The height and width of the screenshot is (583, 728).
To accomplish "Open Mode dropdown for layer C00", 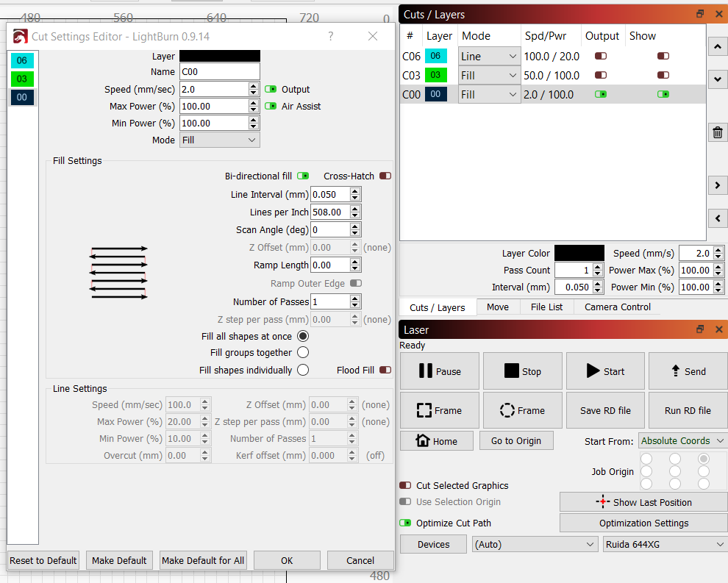I will (489, 94).
